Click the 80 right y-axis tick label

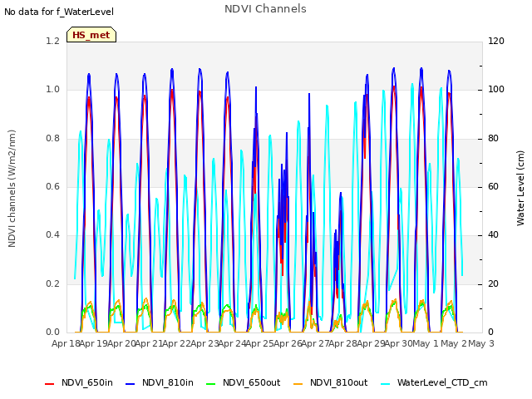pyautogui.click(x=493, y=139)
